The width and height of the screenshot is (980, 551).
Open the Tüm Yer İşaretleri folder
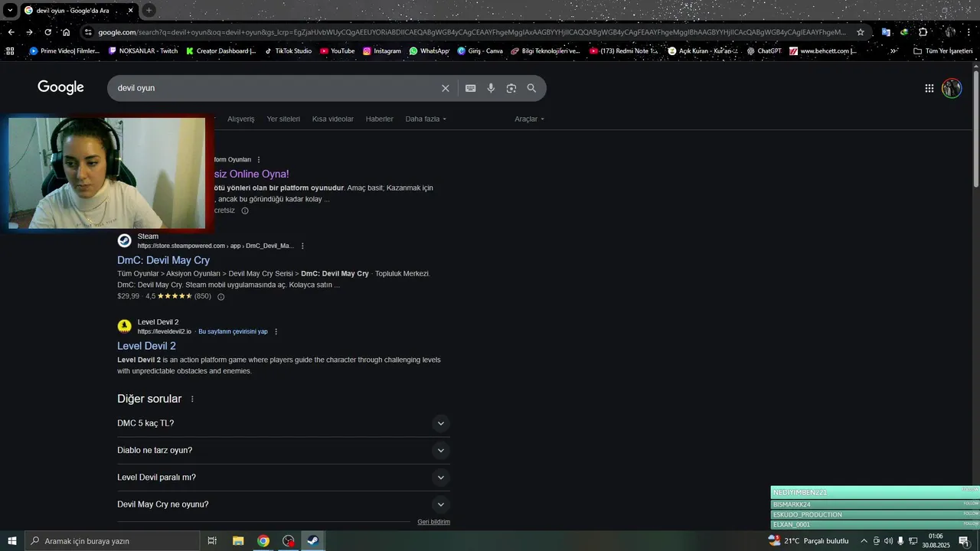pos(942,51)
